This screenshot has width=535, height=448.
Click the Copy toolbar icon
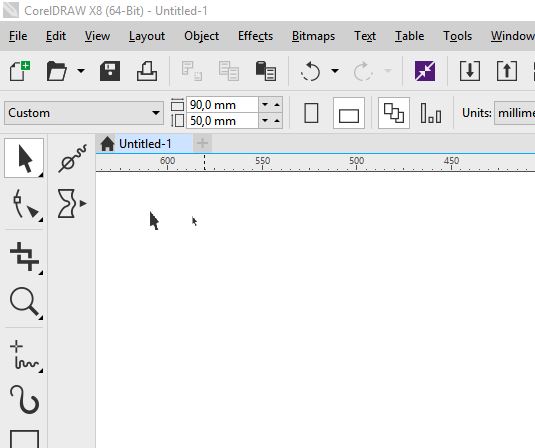[x=229, y=71]
